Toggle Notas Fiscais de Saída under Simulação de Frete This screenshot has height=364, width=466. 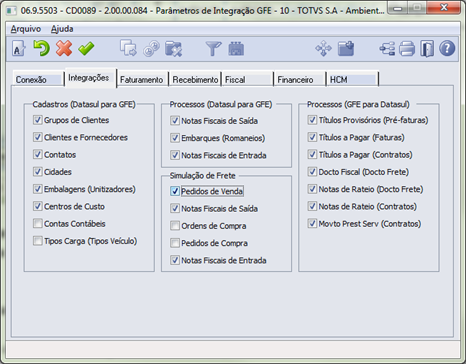click(x=175, y=209)
